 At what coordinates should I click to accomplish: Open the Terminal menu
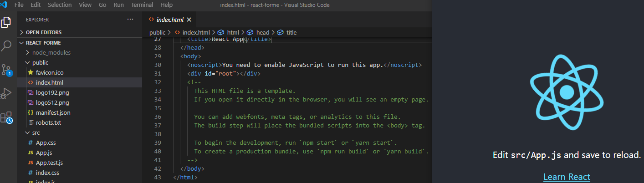coord(142,5)
